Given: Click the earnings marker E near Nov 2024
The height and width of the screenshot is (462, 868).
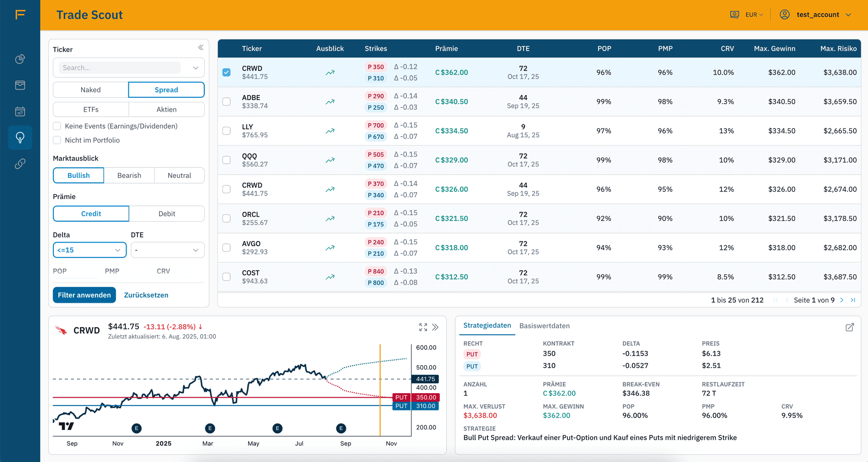Looking at the screenshot, I should (x=137, y=428).
